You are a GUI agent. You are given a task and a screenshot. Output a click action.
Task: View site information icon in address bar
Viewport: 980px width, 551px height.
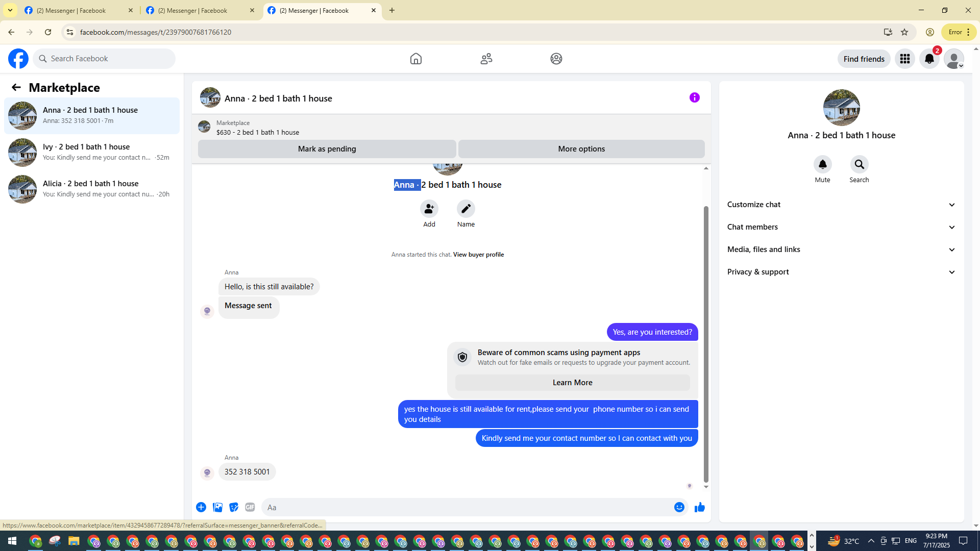pyautogui.click(x=70, y=32)
